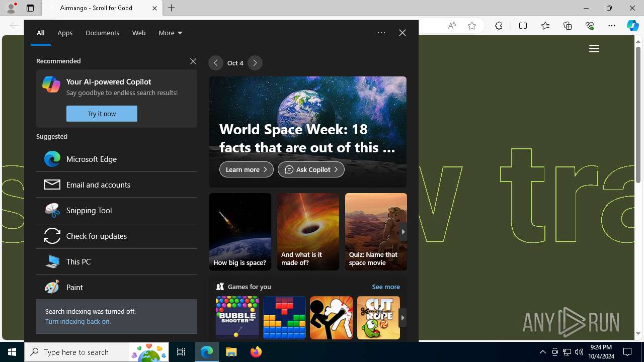The image size is (644, 362).
Task: Show more games with arrow
Action: click(x=403, y=318)
